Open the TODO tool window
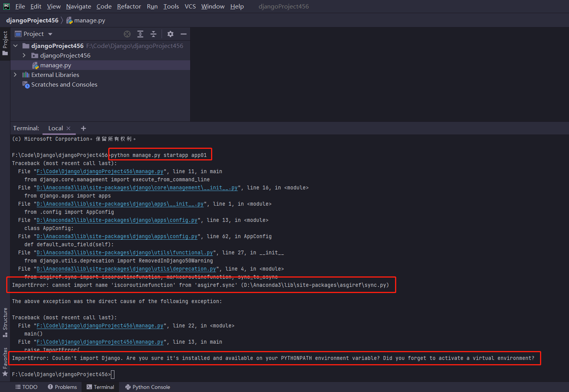Screen dimensions: 569x392 coord(26,387)
